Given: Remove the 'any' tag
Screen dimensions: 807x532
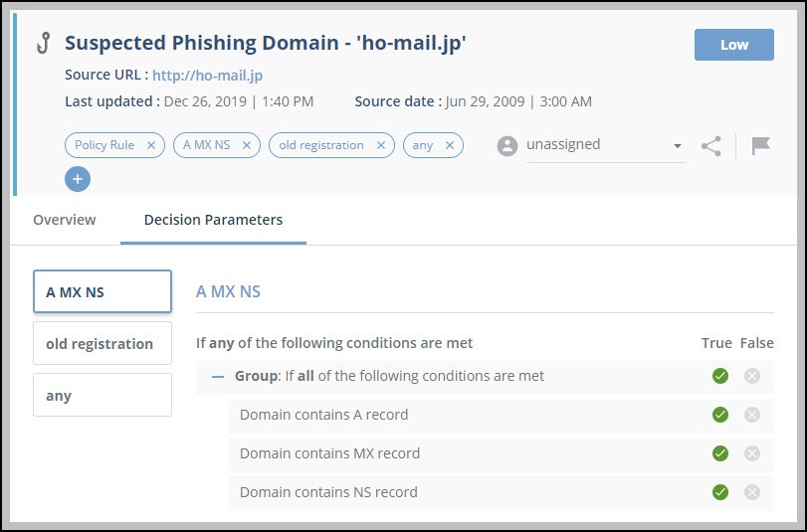Looking at the screenshot, I should pyautogui.click(x=450, y=145).
